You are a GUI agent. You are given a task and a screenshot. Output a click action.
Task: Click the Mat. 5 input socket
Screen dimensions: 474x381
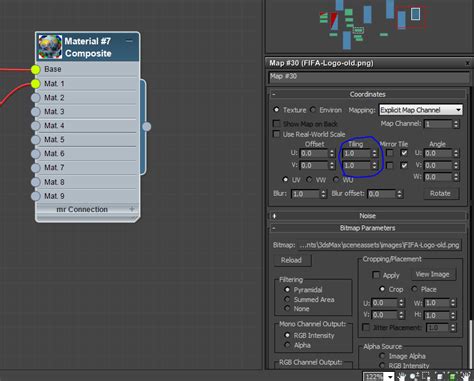(x=36, y=140)
